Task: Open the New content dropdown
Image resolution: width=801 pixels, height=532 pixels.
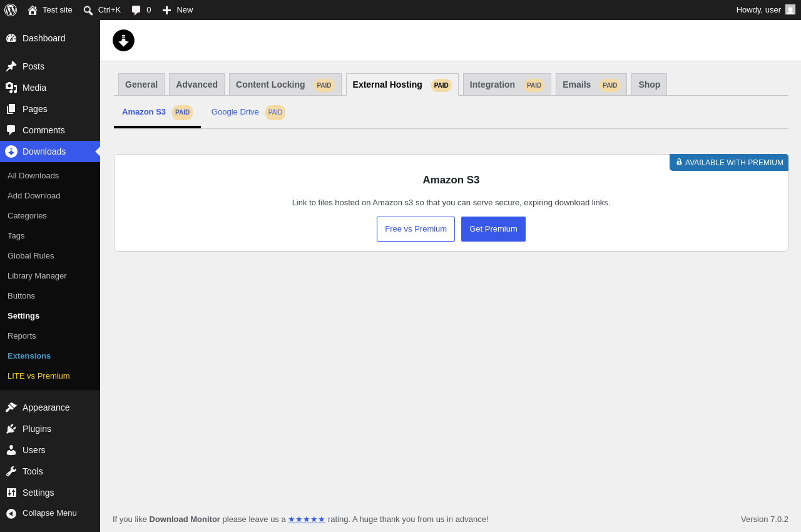Action: pos(178,10)
